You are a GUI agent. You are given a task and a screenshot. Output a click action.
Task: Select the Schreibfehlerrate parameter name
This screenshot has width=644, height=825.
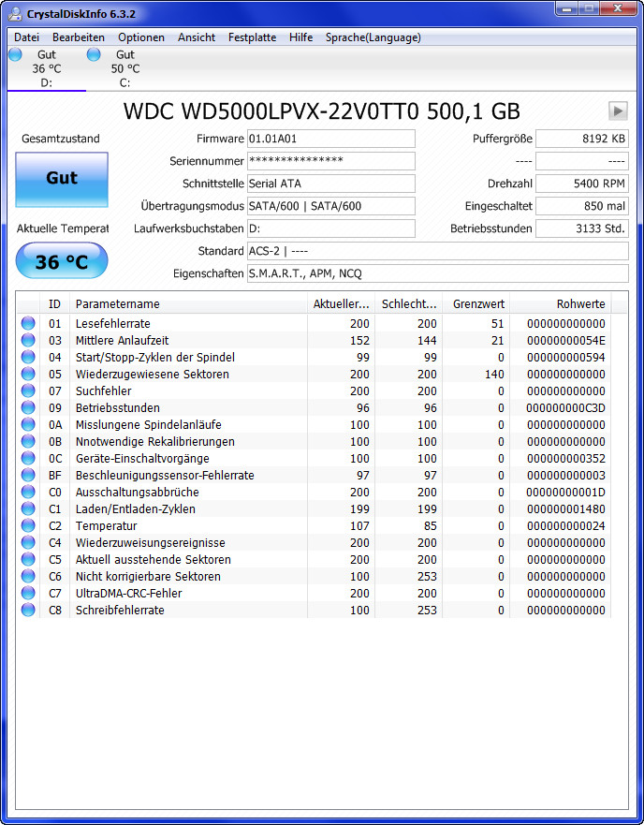coord(120,610)
